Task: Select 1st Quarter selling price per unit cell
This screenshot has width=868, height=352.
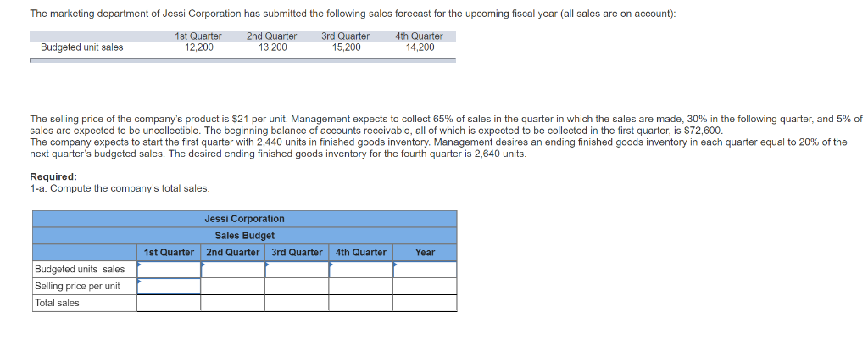Action: [x=169, y=286]
